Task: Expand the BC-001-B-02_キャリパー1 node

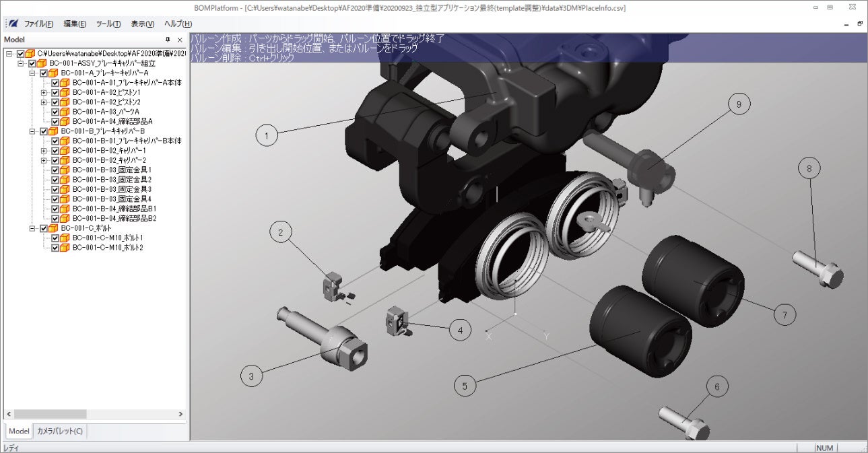Action: (44, 151)
